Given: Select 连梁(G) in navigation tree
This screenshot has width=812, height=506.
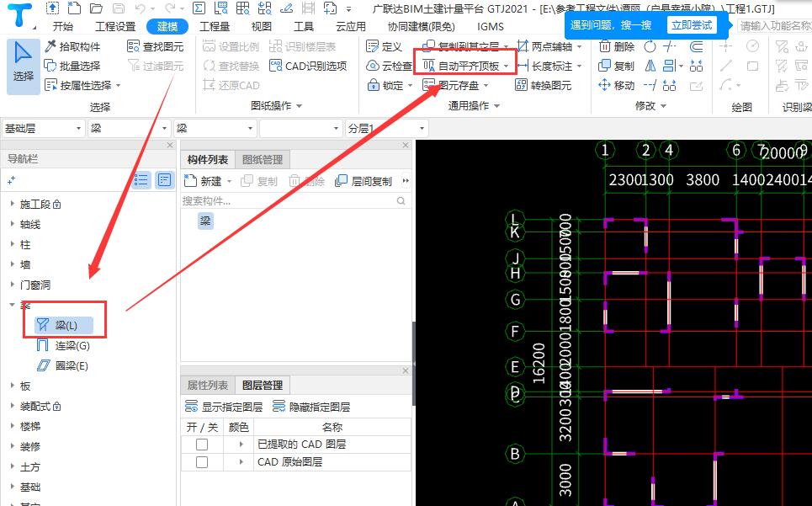Looking at the screenshot, I should coord(62,345).
